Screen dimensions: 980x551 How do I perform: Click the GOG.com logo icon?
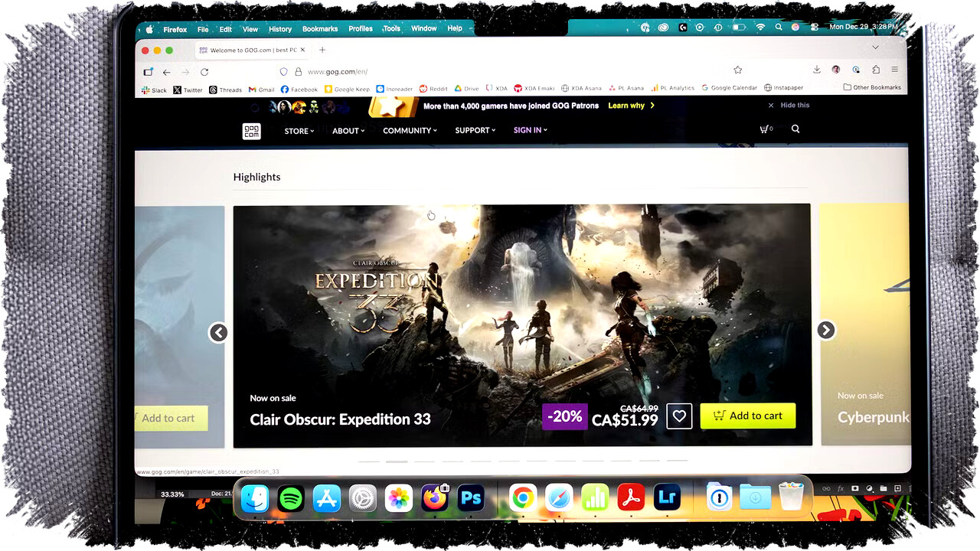(252, 131)
